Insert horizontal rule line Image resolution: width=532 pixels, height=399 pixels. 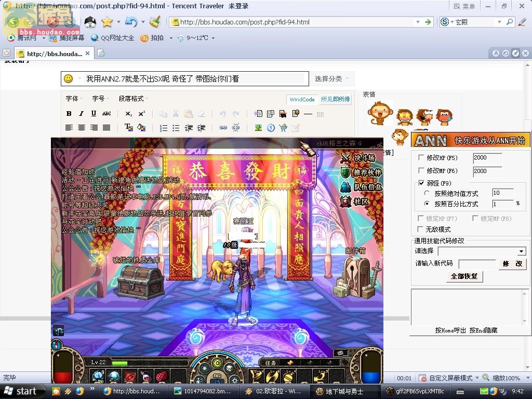[x=308, y=114]
